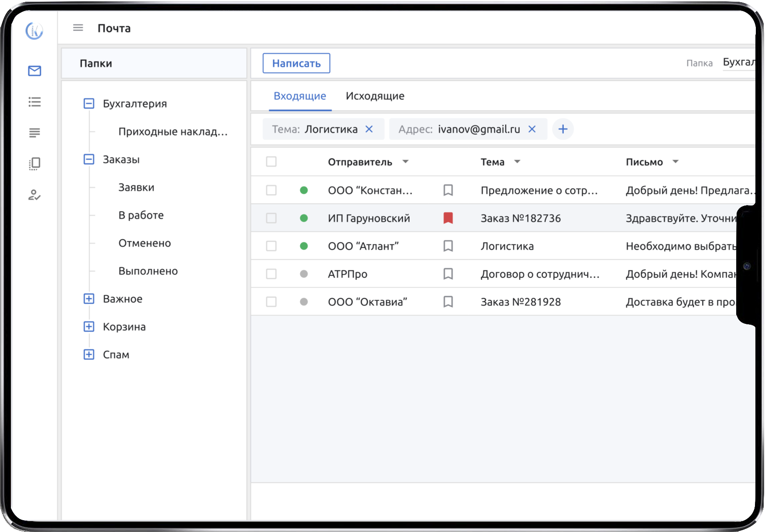The height and width of the screenshot is (532, 765).
Task: Open the Отправитель column sort dropdown
Action: click(405, 162)
